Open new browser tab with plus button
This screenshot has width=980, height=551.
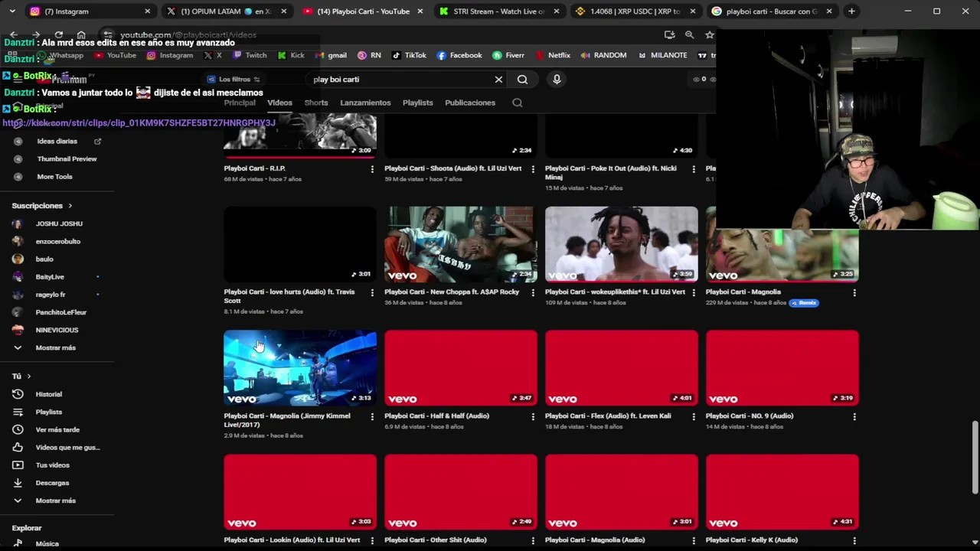[x=851, y=11]
